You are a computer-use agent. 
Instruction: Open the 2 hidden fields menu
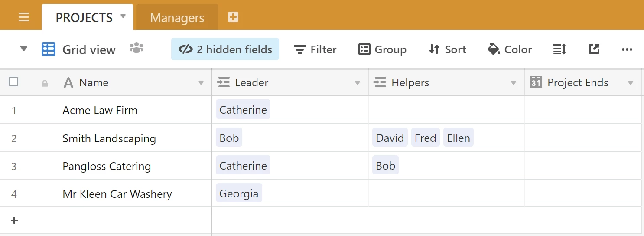click(x=225, y=49)
